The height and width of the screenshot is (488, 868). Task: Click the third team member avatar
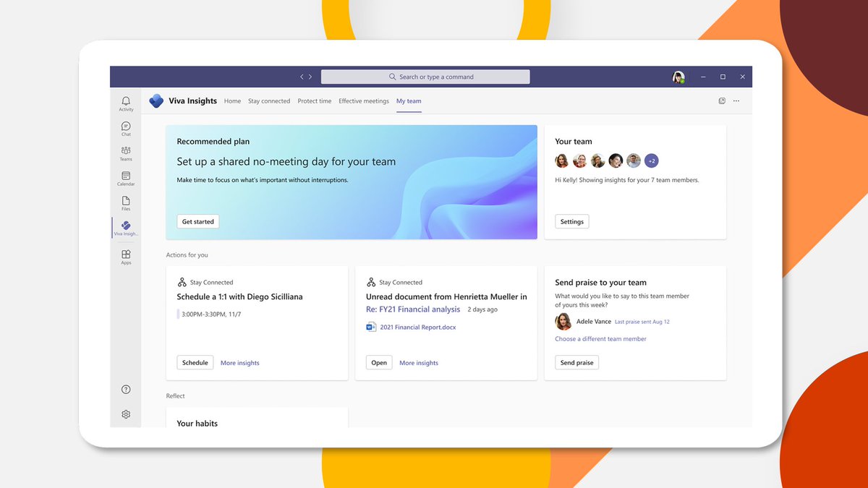597,160
